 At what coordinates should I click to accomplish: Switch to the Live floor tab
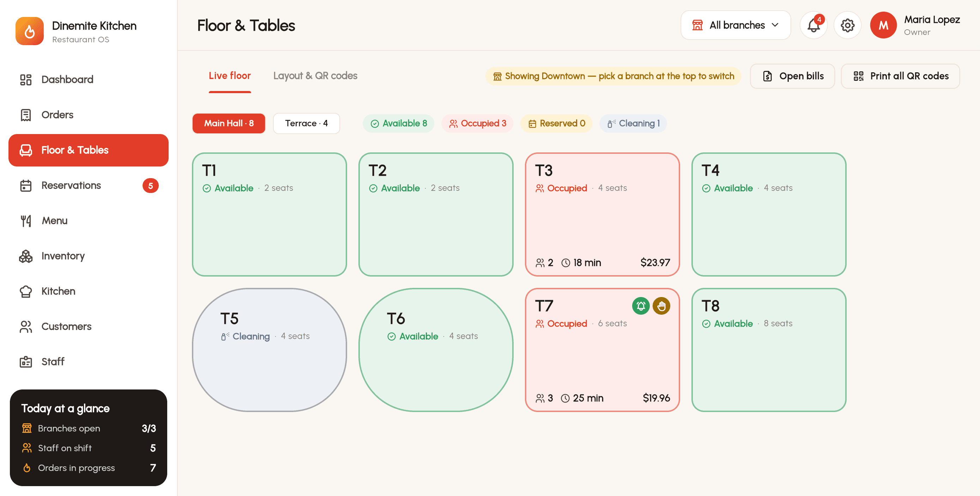point(230,76)
